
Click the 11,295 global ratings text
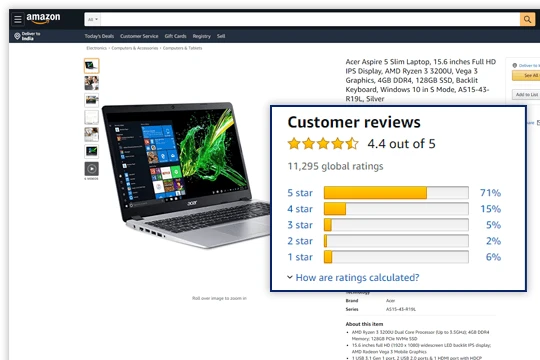[335, 166]
